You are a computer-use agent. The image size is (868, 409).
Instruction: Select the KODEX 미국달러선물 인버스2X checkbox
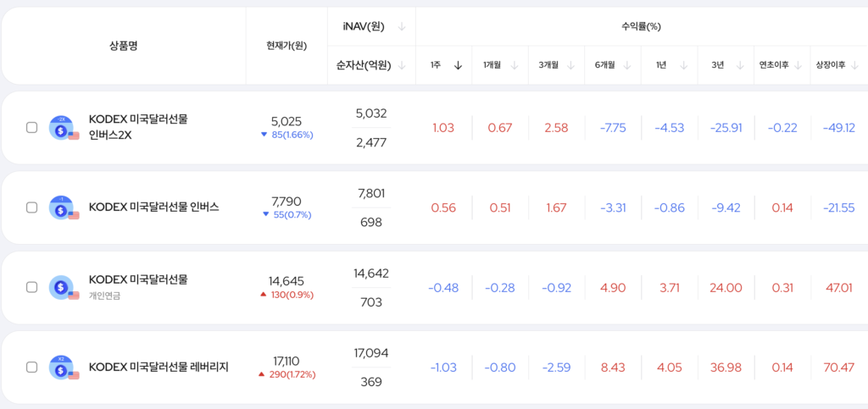tap(32, 128)
